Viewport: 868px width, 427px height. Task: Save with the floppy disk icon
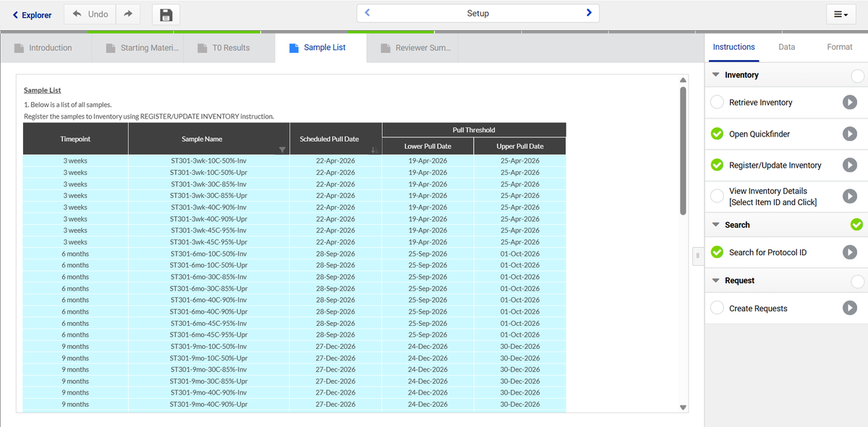[x=166, y=14]
